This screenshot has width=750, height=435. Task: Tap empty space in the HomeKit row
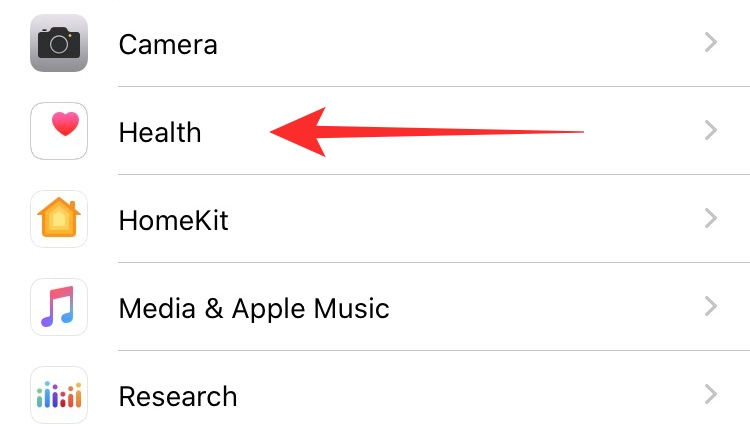pyautogui.click(x=450, y=219)
